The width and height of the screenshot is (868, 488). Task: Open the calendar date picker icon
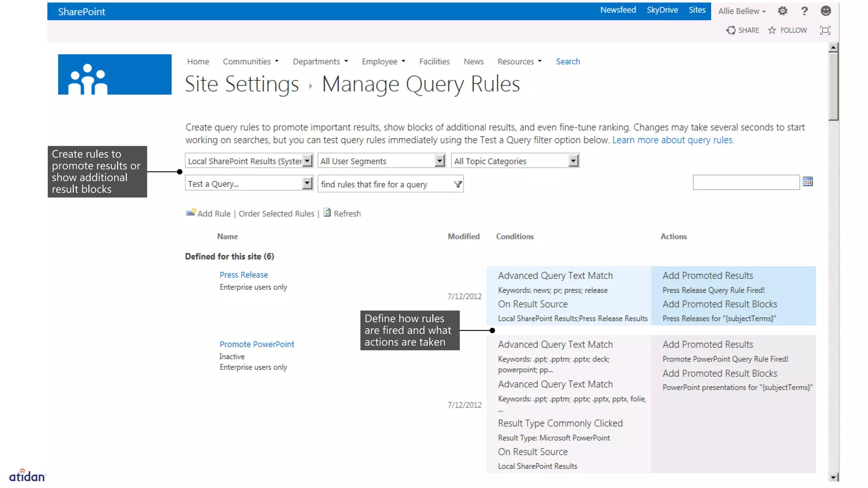808,182
